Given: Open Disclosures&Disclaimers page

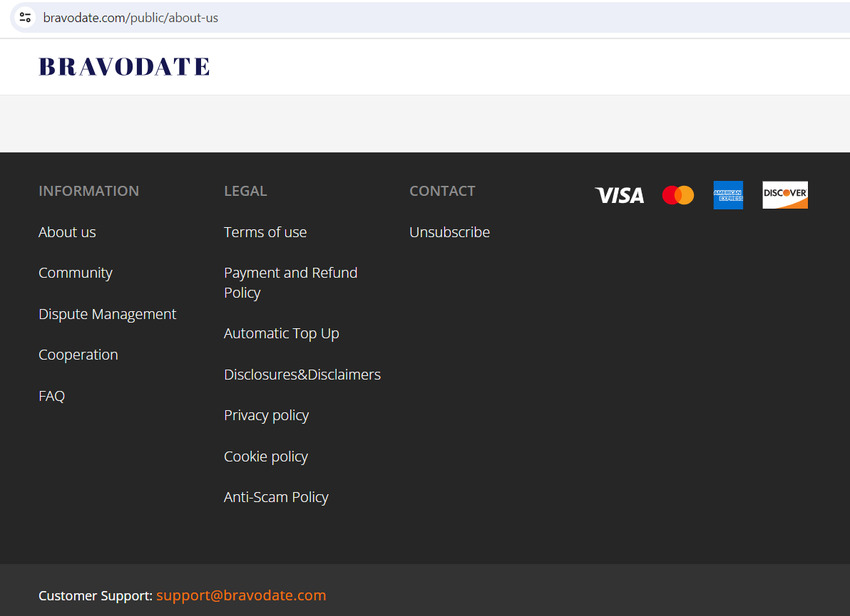Looking at the screenshot, I should (302, 375).
